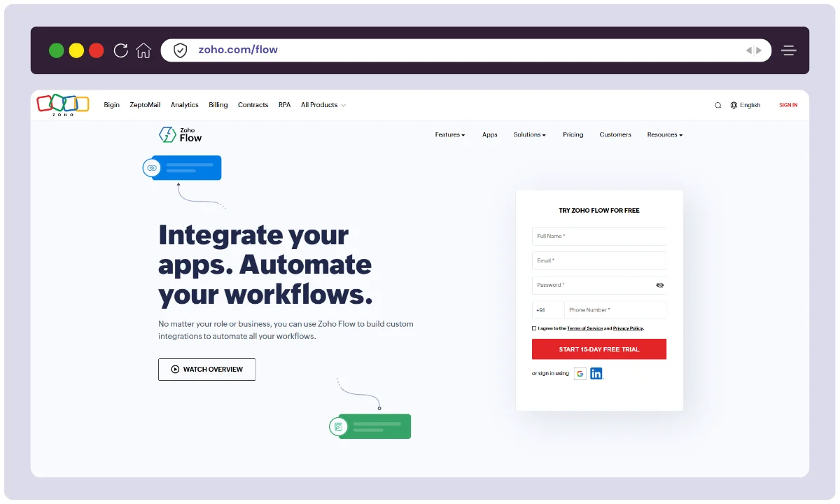
Task: Go to the Customers page
Action: pos(615,134)
